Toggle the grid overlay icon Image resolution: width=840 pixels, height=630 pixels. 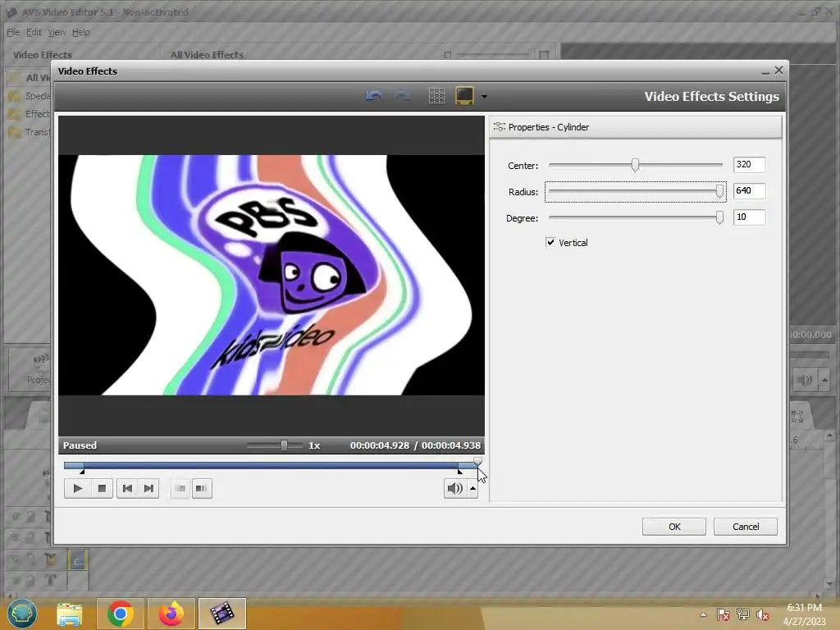pyautogui.click(x=436, y=96)
